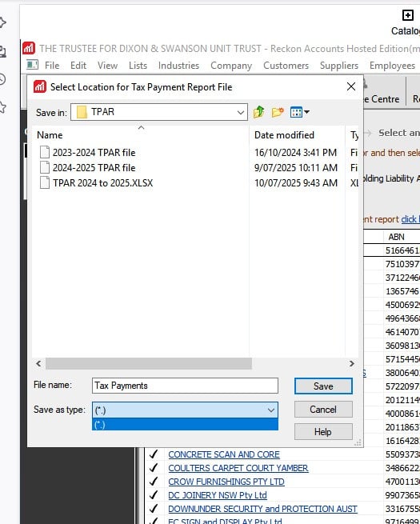Click the 16/10/2024 3:41 PM date cell

pos(295,152)
